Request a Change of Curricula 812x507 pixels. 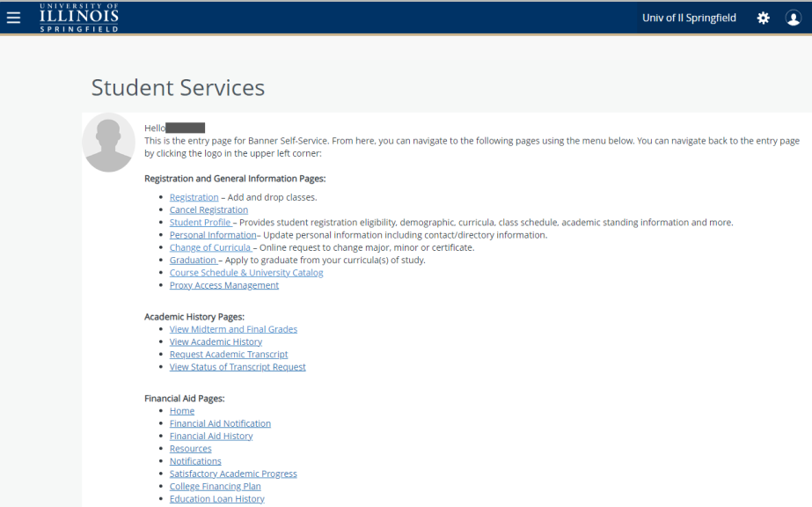click(209, 247)
